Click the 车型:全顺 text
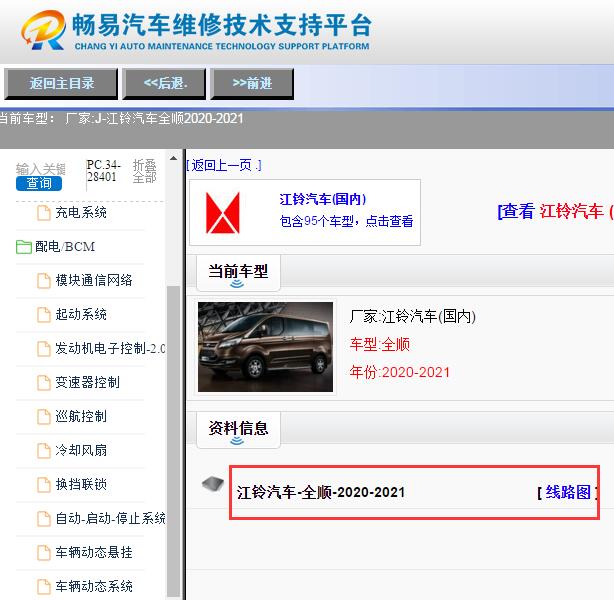This screenshot has height=600, width=614. 379,345
